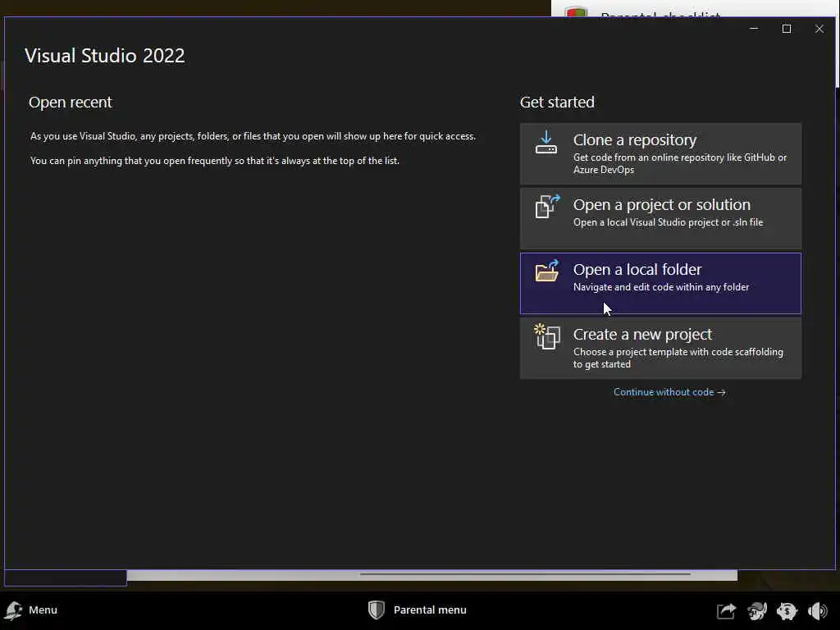Image resolution: width=840 pixels, height=630 pixels.
Task: Open the Parental menu
Action: 417,609
